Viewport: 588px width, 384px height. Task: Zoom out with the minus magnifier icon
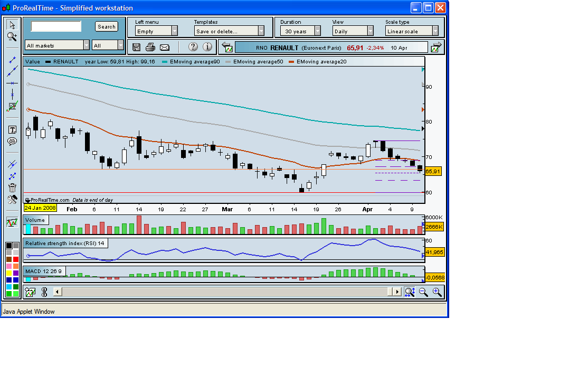[x=423, y=292]
